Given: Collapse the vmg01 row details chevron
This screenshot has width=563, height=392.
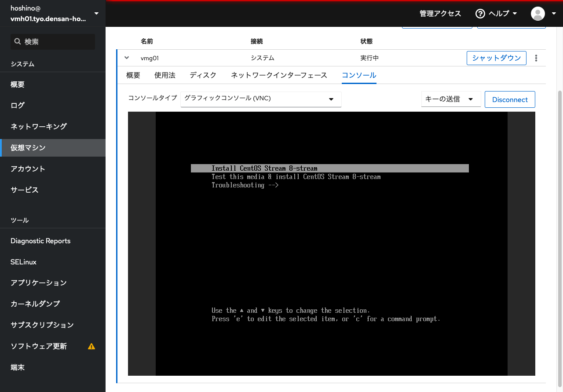Looking at the screenshot, I should coord(126,58).
